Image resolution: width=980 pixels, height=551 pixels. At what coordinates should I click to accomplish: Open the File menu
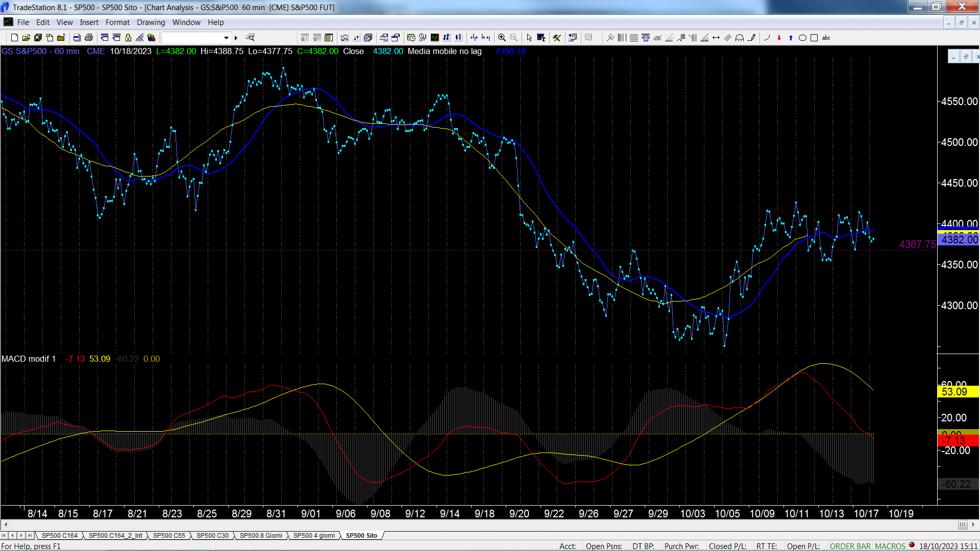click(x=23, y=22)
